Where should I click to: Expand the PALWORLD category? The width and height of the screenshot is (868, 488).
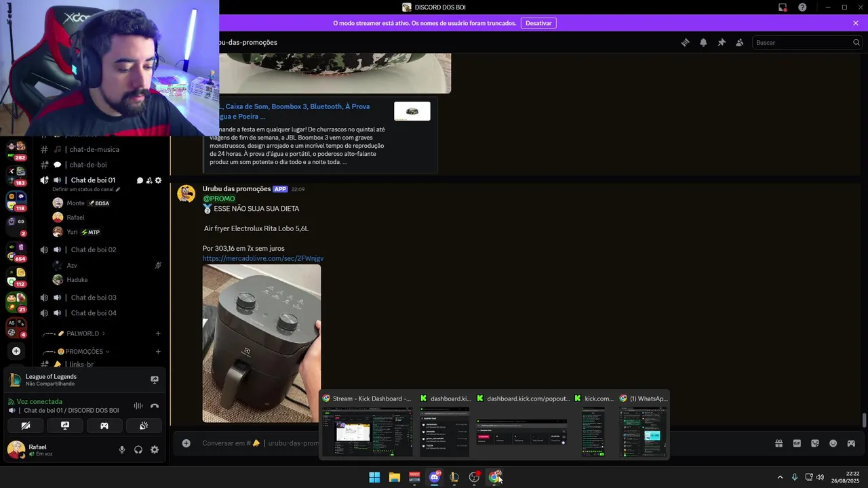[x=81, y=333]
